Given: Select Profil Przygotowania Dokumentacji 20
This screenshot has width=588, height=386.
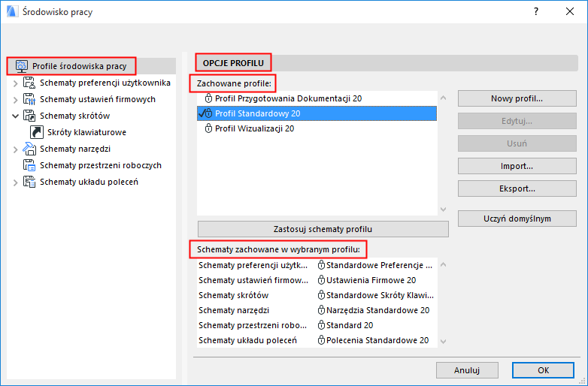Looking at the screenshot, I should (288, 98).
